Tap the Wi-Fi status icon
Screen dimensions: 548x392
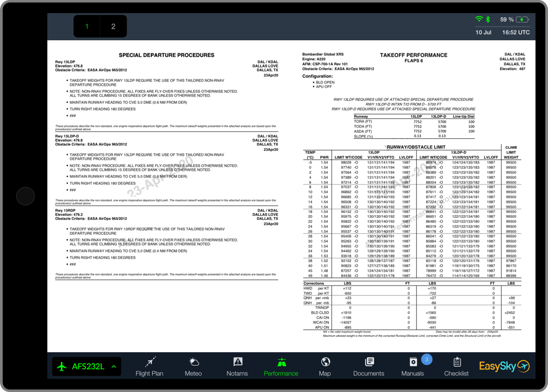coord(479,19)
